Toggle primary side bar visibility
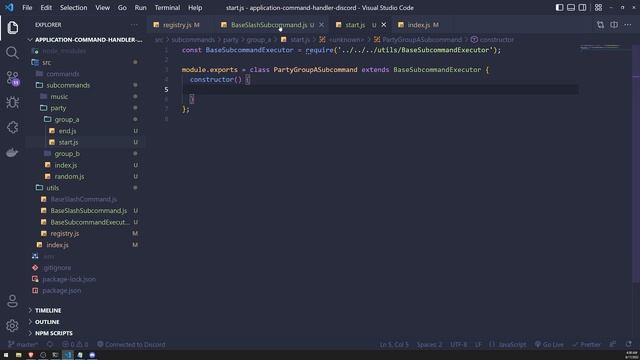 point(560,8)
